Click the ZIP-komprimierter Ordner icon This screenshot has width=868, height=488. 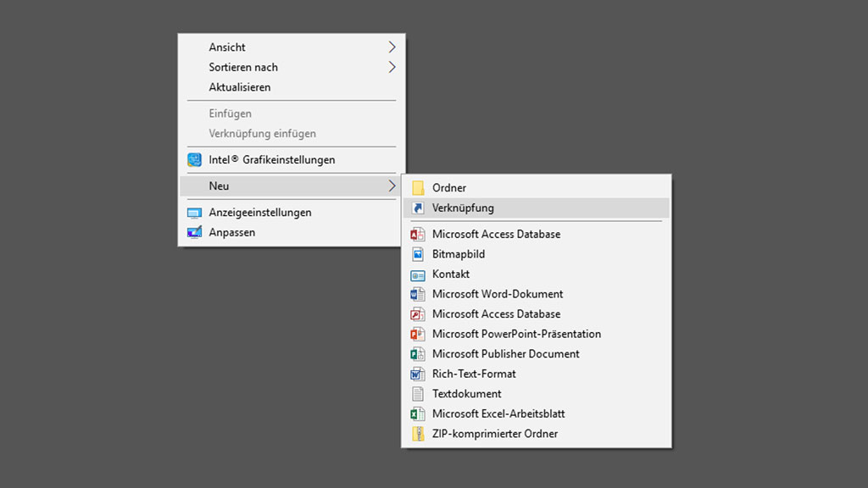pyautogui.click(x=418, y=433)
